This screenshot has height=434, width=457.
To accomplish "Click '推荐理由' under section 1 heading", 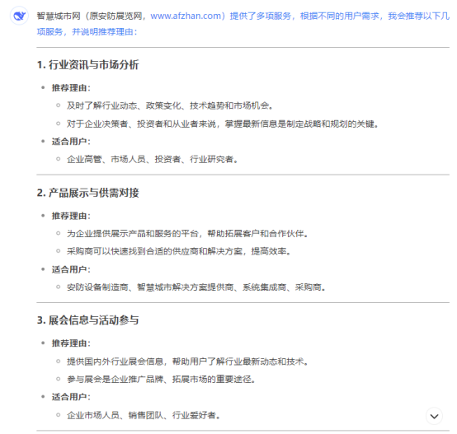I will [x=71, y=88].
